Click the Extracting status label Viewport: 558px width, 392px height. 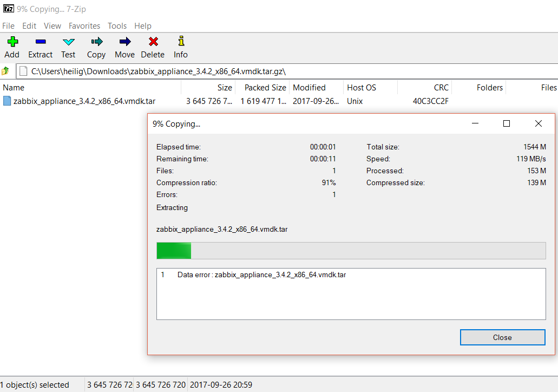(172, 207)
